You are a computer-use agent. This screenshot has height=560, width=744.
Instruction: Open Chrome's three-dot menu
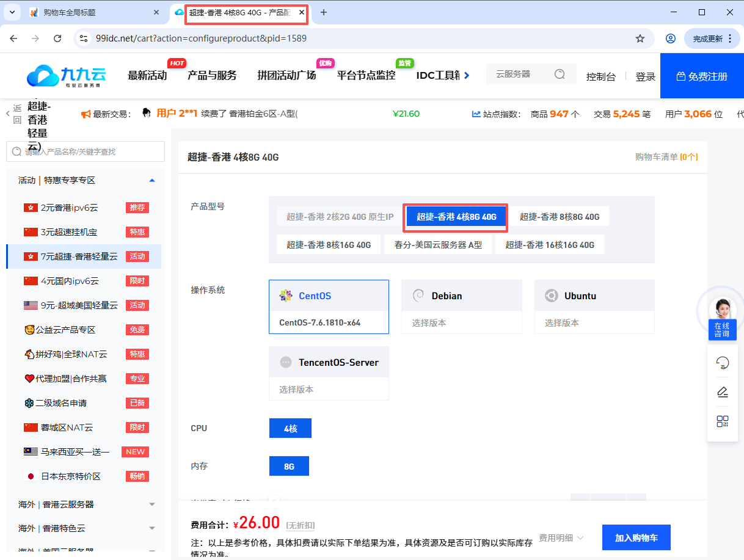coord(730,38)
